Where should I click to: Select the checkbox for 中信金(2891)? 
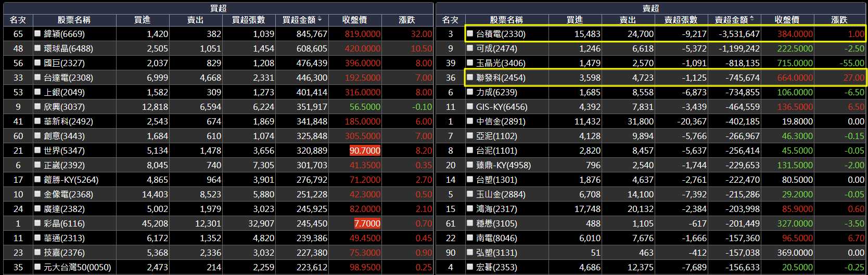click(x=470, y=121)
